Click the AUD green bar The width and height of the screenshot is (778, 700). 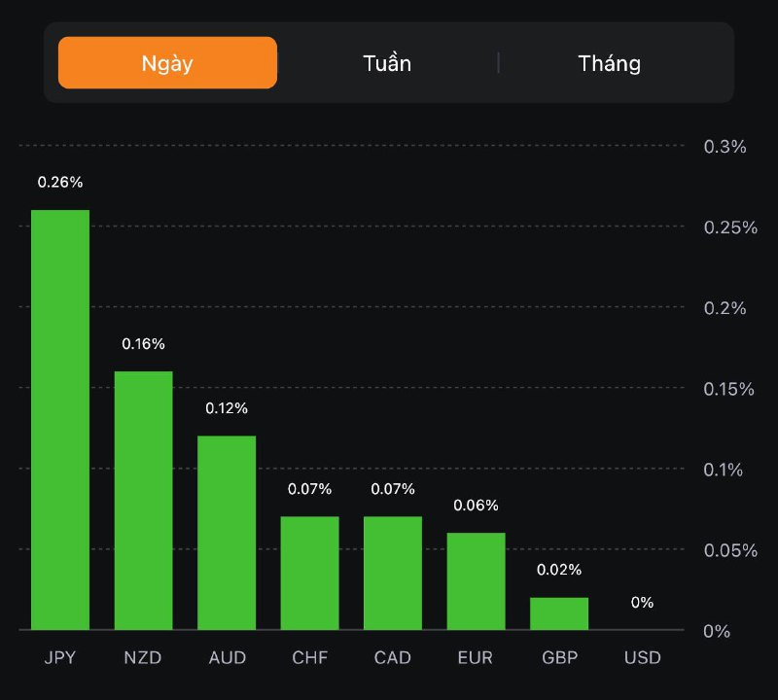(x=227, y=533)
